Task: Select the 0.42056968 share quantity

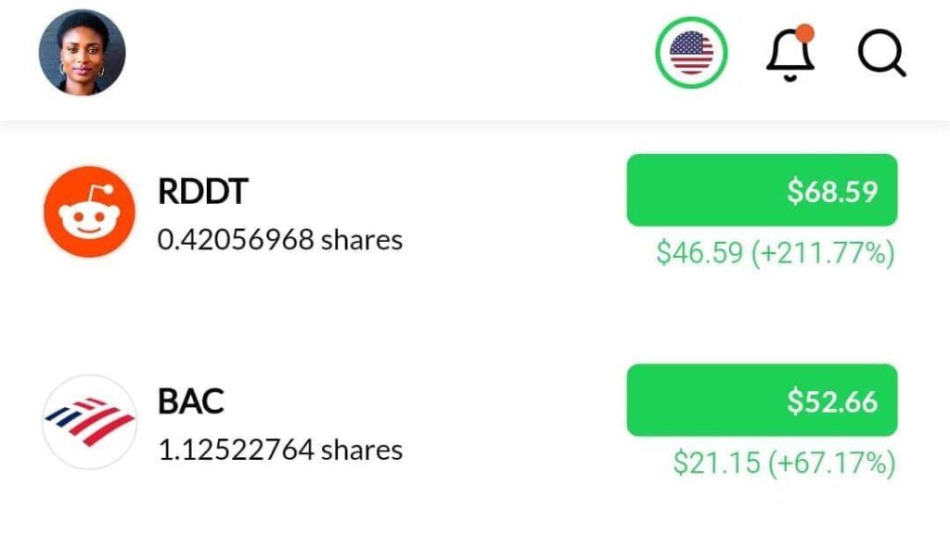Action: coord(236,240)
